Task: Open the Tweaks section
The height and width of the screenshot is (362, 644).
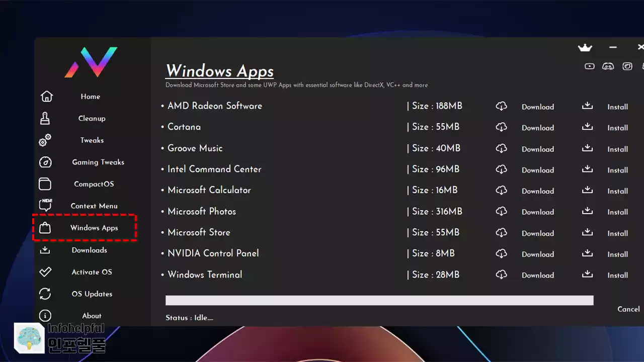Action: point(92,140)
